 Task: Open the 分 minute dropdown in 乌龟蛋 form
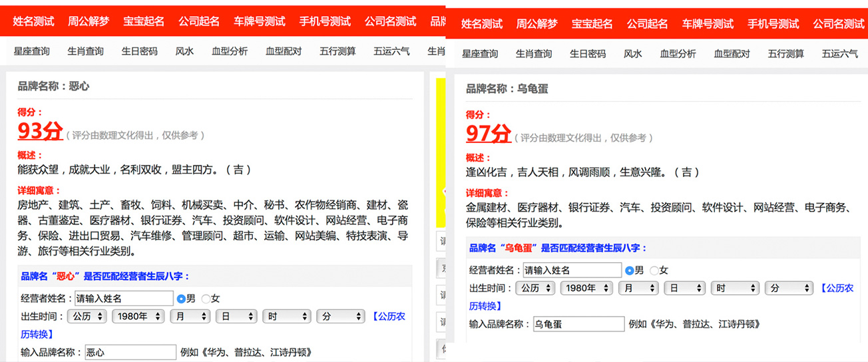[x=788, y=288]
